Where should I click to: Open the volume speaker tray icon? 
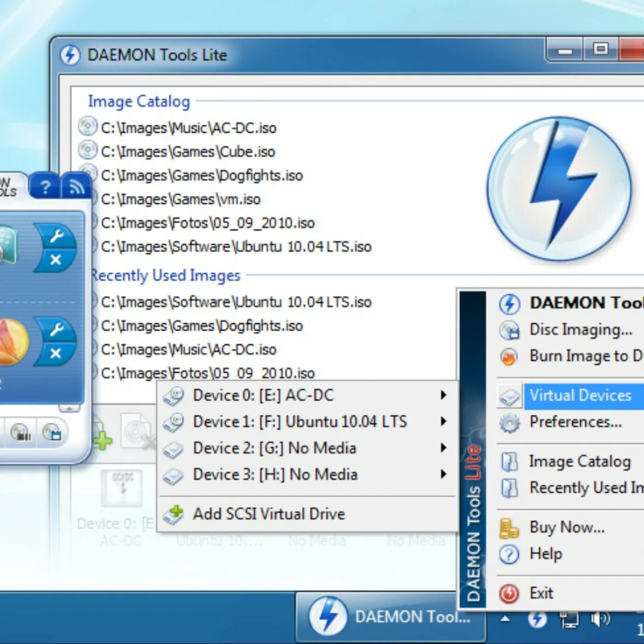coord(601,619)
